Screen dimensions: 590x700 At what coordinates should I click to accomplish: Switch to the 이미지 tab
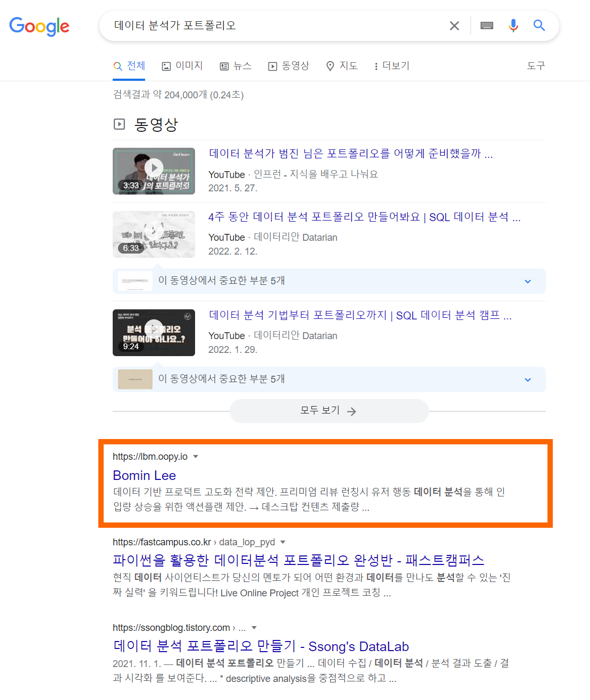(182, 66)
